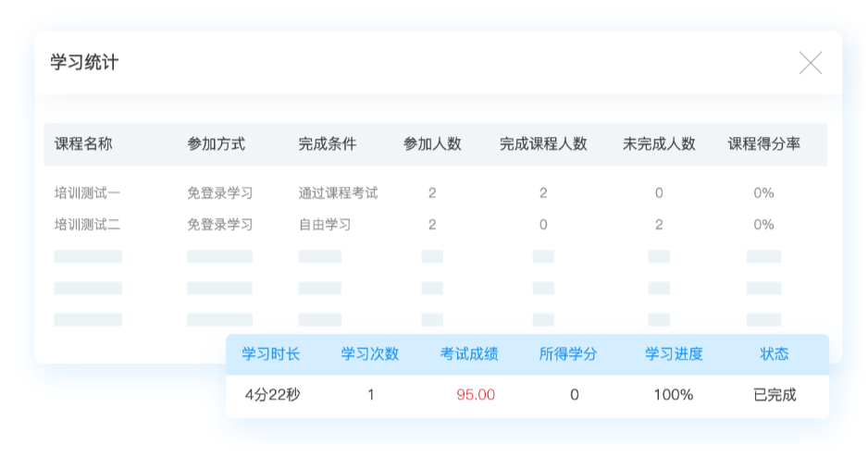Click the 未完成人数 column header
This screenshot has height=469, width=868.
coord(659,144)
